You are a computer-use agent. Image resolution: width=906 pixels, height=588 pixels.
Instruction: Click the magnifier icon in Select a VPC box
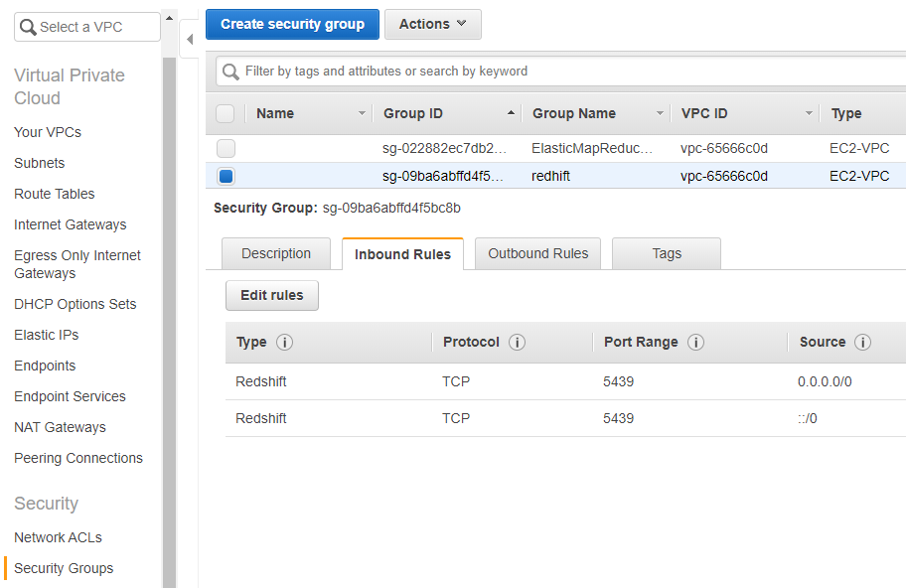coord(27,27)
